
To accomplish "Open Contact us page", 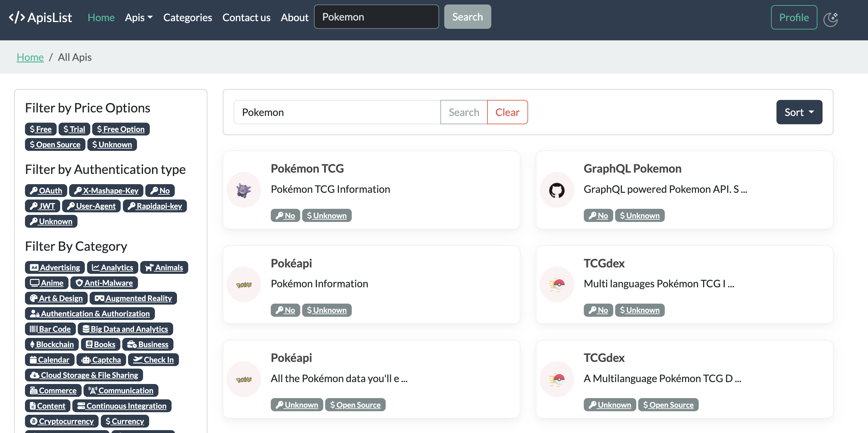I will point(246,18).
